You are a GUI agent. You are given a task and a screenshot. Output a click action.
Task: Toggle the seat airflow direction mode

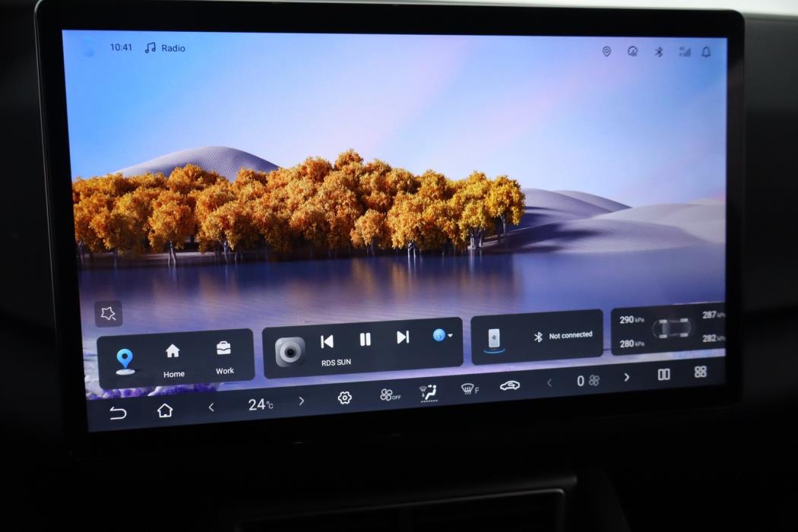point(429,392)
